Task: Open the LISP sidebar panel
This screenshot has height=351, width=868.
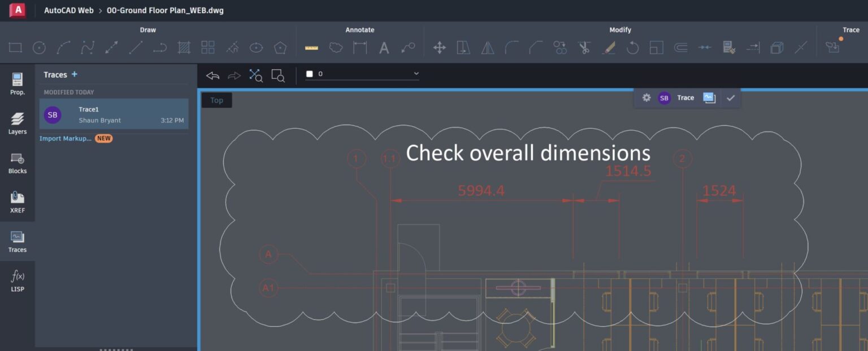Action: (17, 280)
